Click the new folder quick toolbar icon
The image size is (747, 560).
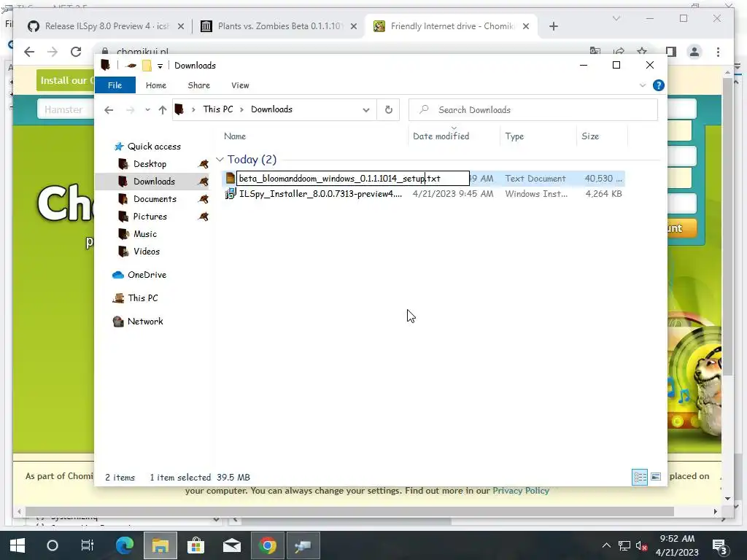147,66
